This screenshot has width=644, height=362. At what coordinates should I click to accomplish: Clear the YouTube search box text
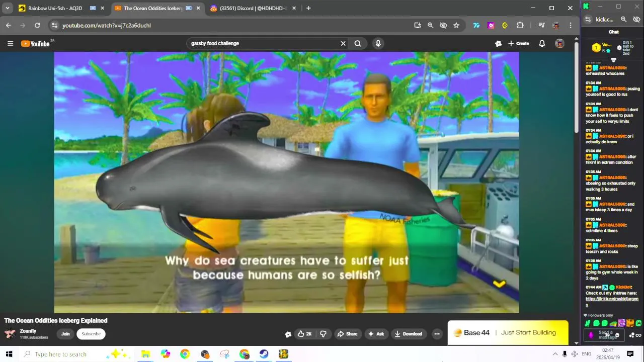coord(343,44)
